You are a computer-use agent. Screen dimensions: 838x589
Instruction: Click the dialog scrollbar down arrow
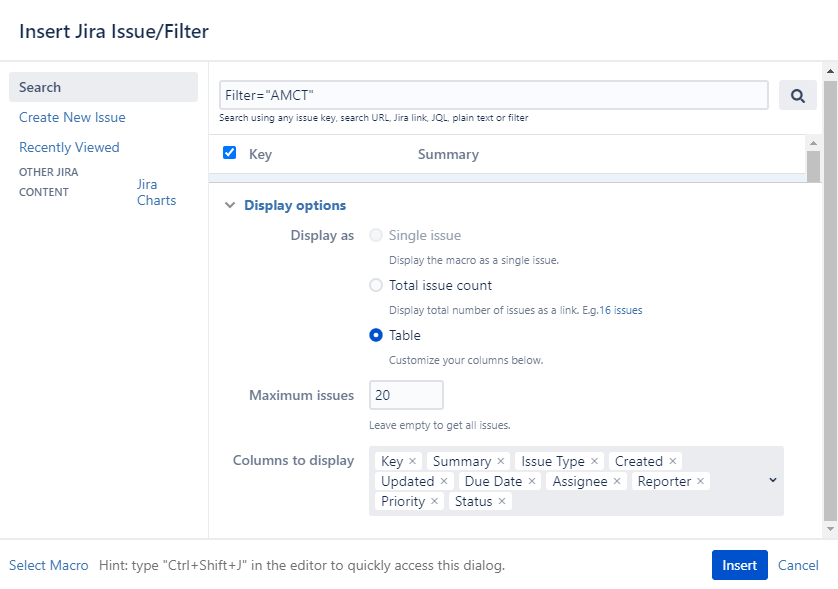click(830, 529)
